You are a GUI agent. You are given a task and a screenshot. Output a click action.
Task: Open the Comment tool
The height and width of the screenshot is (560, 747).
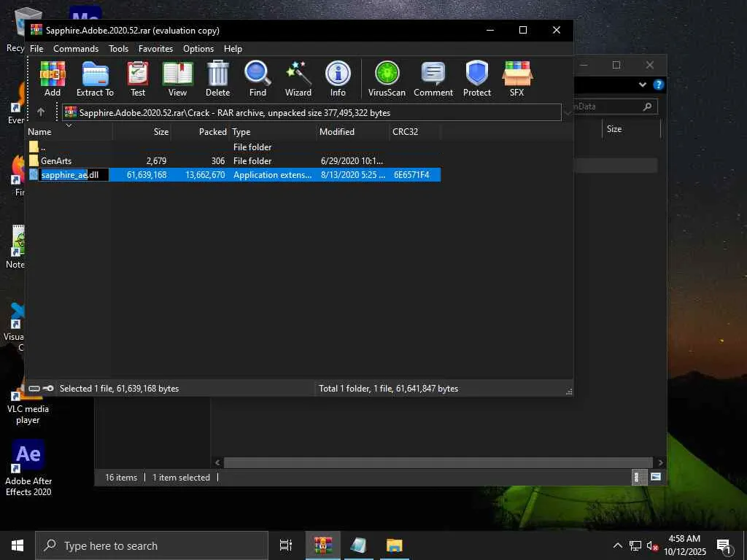[x=433, y=79]
